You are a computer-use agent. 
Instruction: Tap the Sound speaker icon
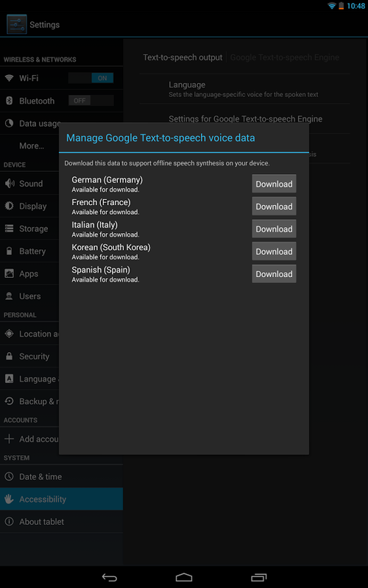[9, 183]
